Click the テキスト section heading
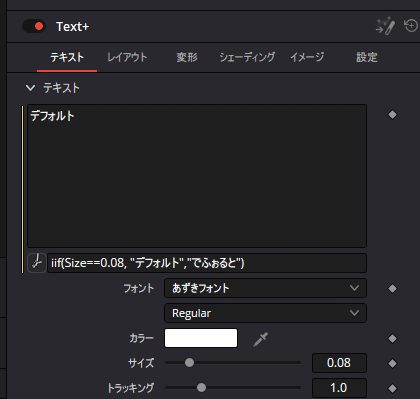Screen dimensions: 420x399 click(61, 88)
